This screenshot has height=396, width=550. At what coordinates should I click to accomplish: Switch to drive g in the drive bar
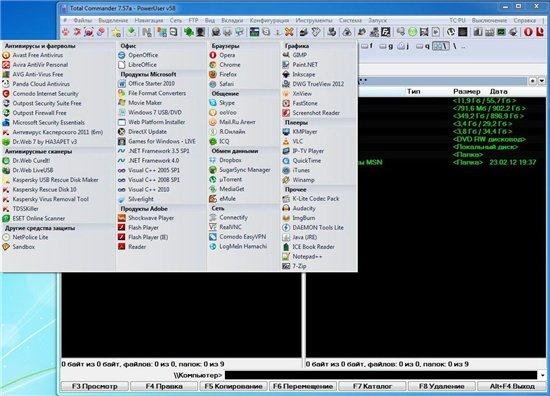coord(386,46)
